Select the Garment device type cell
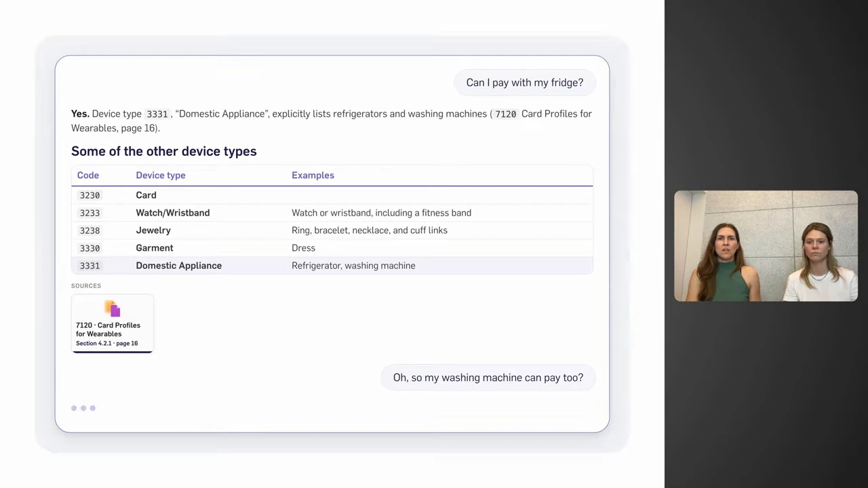The height and width of the screenshot is (488, 868). coord(155,248)
